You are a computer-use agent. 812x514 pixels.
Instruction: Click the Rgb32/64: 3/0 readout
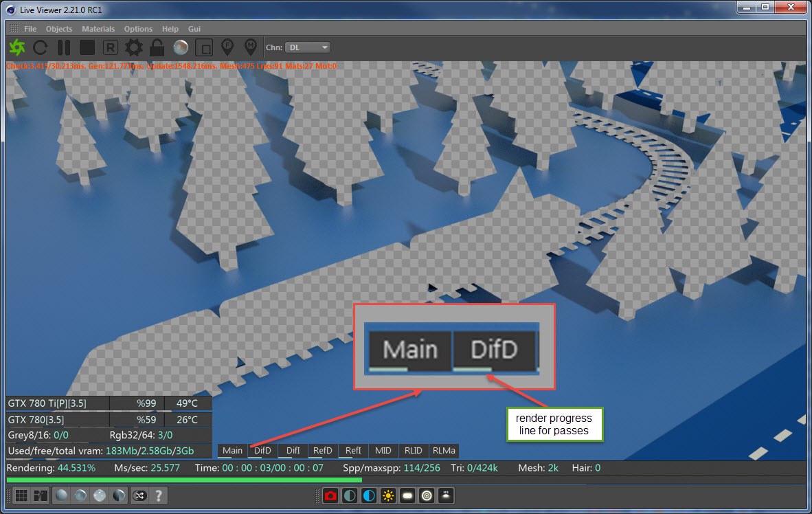coord(141,435)
